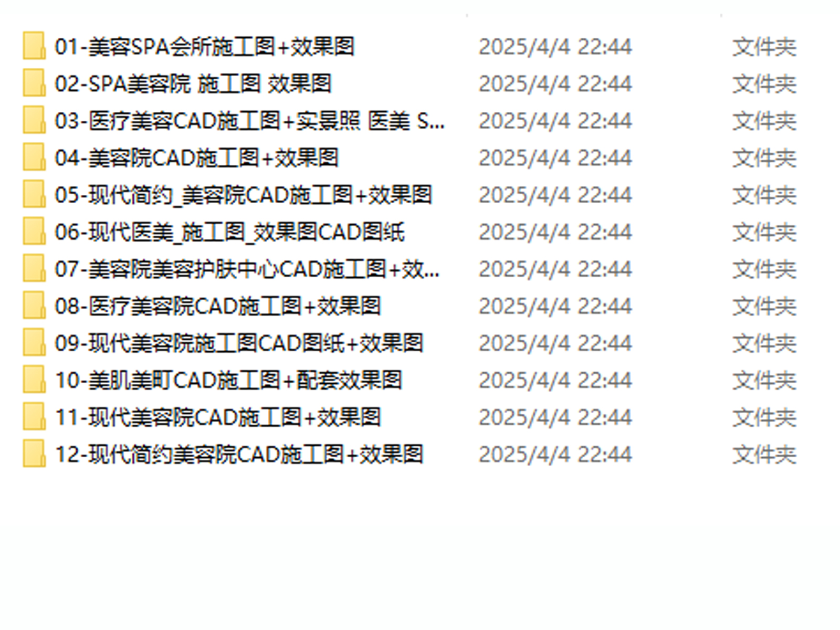
Task: Select the folder name 09-现代美容院施工图CAD图纸+效果图
Action: click(239, 343)
